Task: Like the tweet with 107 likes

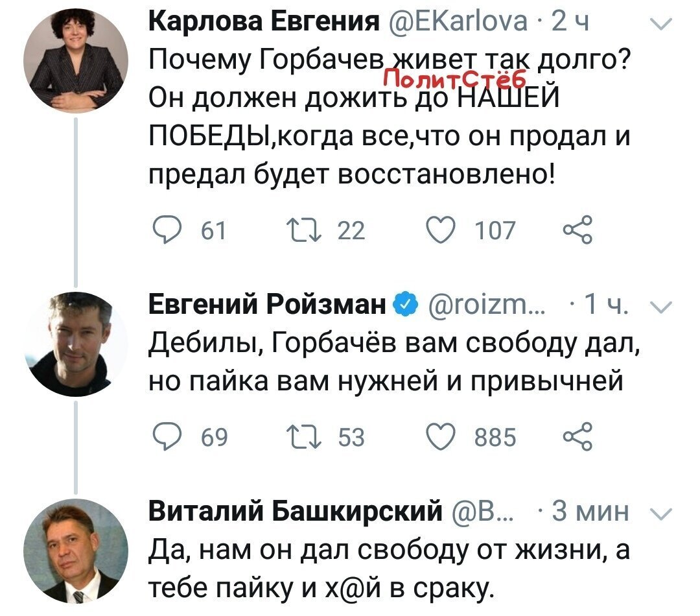Action: 441,230
